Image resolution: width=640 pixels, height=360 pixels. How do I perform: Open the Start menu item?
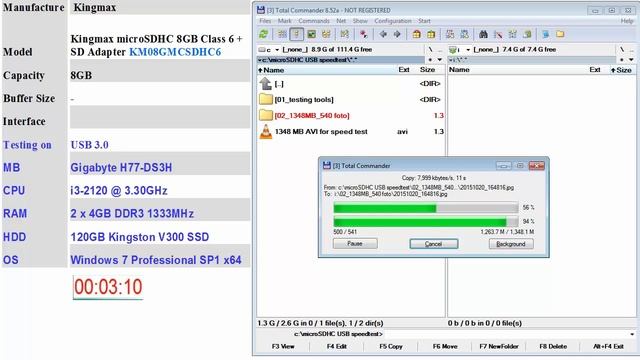pyautogui.click(x=424, y=21)
